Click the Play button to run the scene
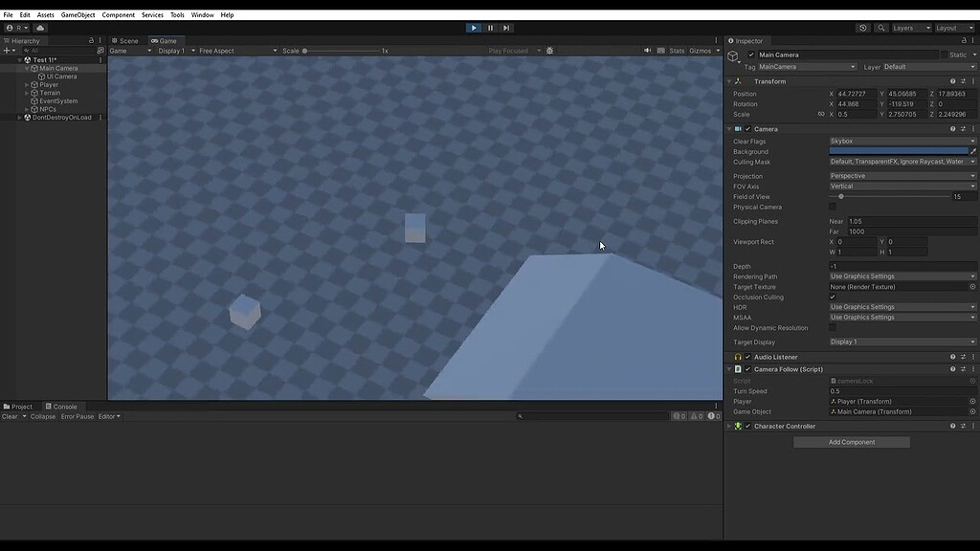Screen dimensions: 980x551 474,28
